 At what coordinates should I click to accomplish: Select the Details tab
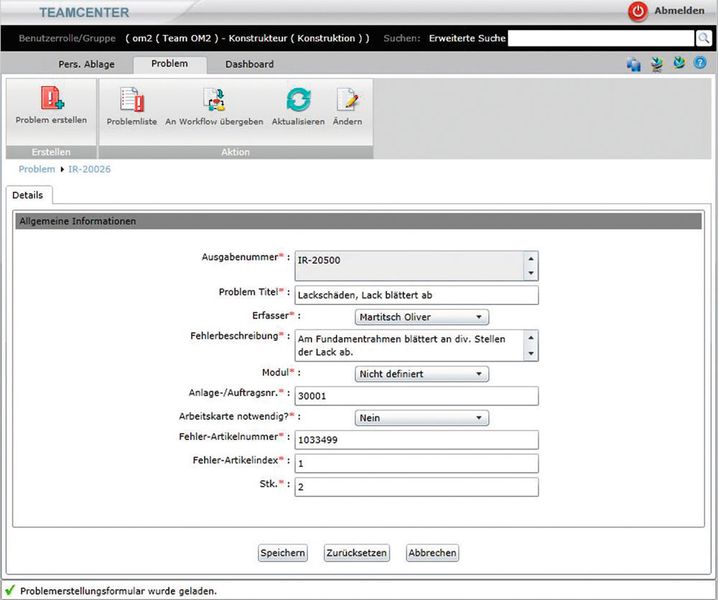tap(28, 195)
